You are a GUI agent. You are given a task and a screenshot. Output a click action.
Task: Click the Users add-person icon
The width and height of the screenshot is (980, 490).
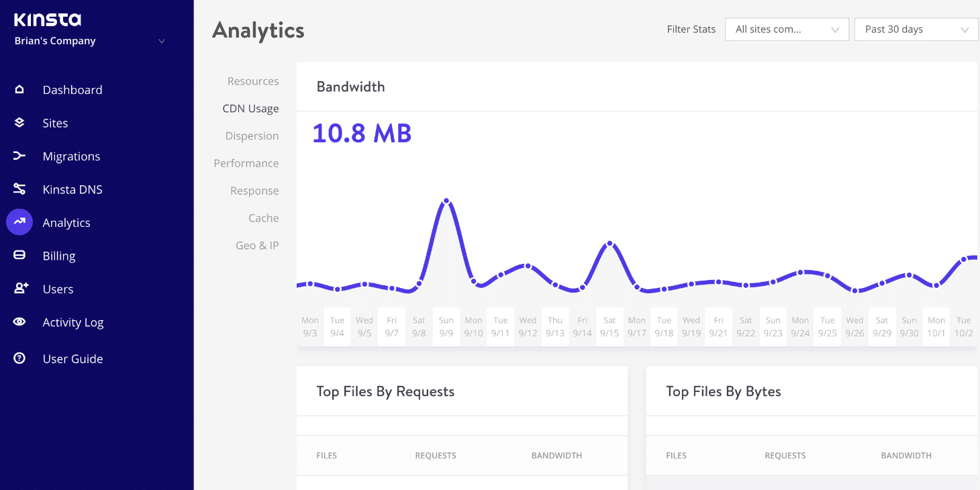click(21, 289)
